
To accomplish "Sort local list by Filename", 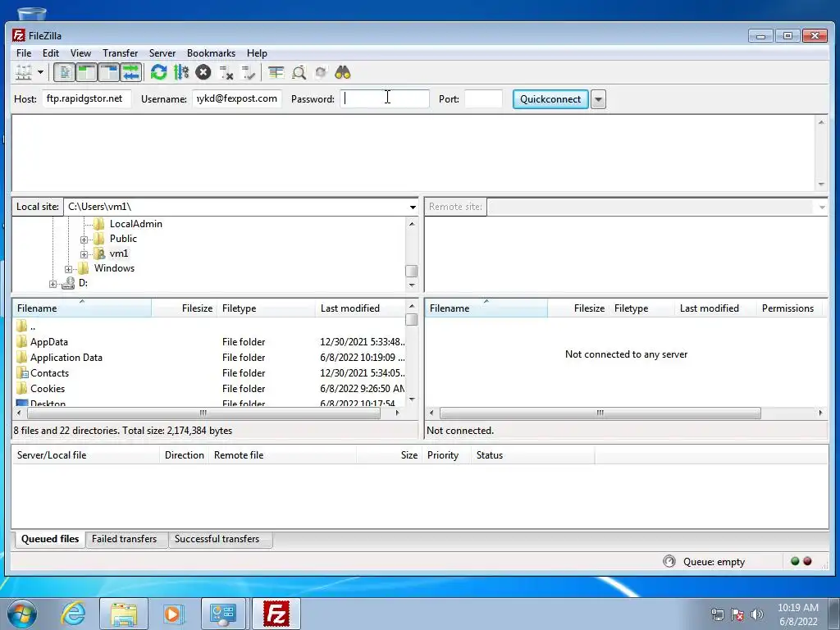I will (81, 308).
